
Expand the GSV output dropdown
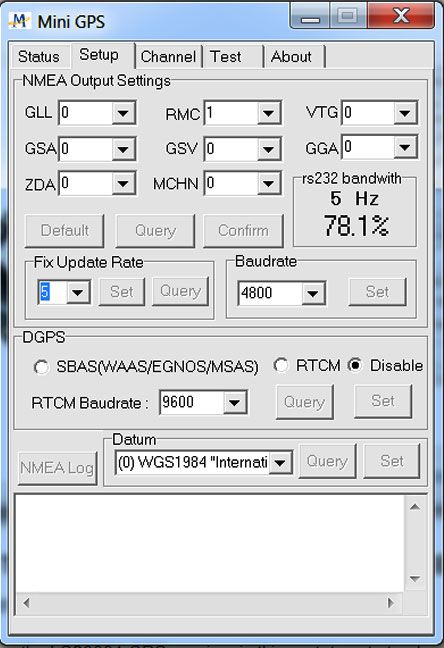coord(269,149)
